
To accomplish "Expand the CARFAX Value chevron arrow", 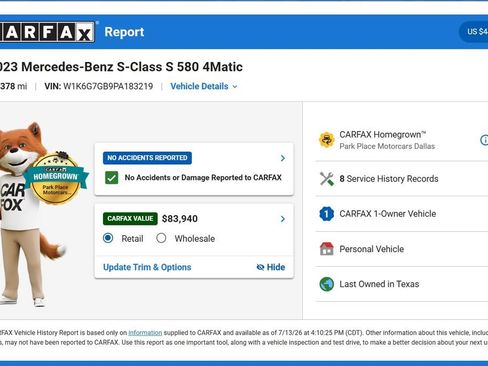I will pos(283,219).
